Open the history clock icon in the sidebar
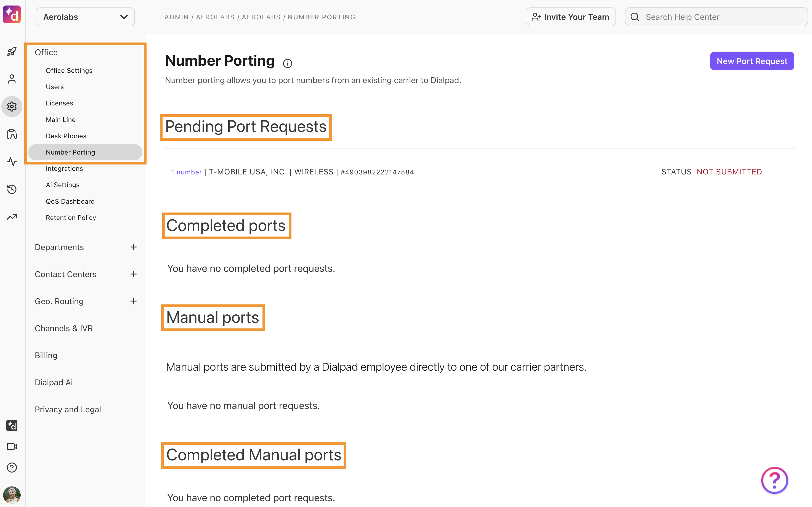The image size is (812, 507). pos(12,189)
